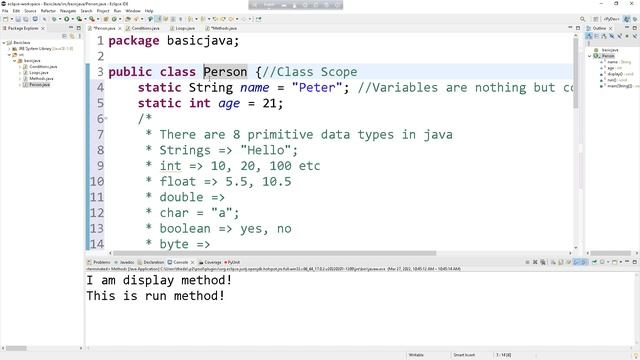This screenshot has height=360, width=640.
Task: Click the editor vertical scrollbar thumb
Action: (x=576, y=73)
